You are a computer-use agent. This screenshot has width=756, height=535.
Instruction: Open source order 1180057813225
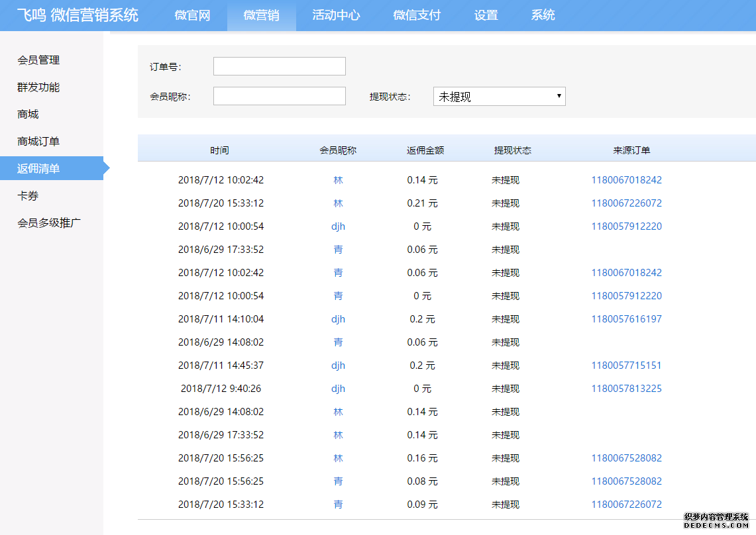(627, 389)
